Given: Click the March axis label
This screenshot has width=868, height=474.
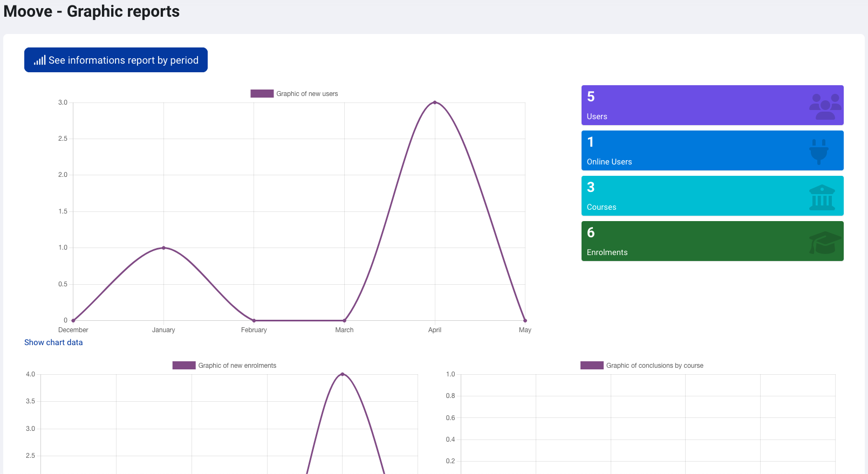Looking at the screenshot, I should tap(344, 330).
